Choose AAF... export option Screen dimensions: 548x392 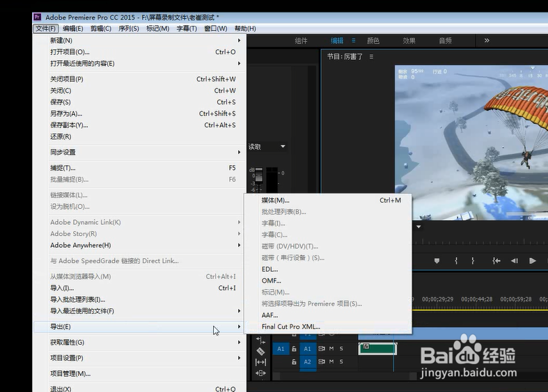tap(329, 315)
